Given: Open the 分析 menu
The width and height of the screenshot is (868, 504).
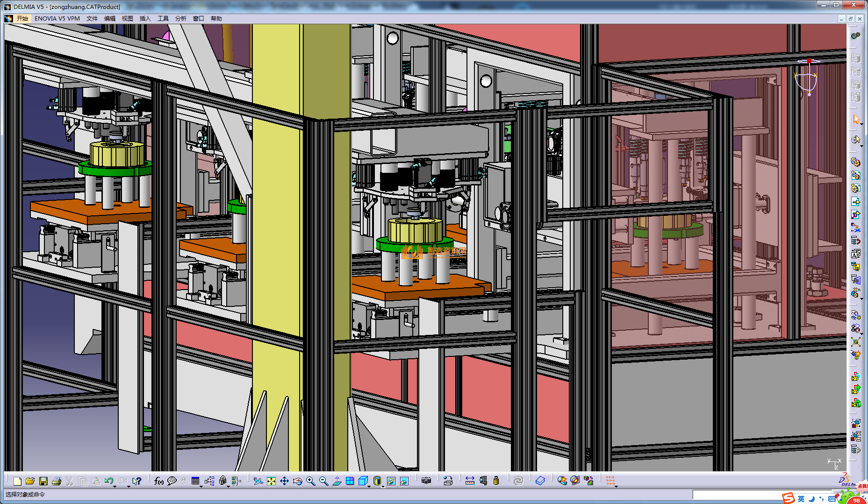Looking at the screenshot, I should (x=180, y=19).
